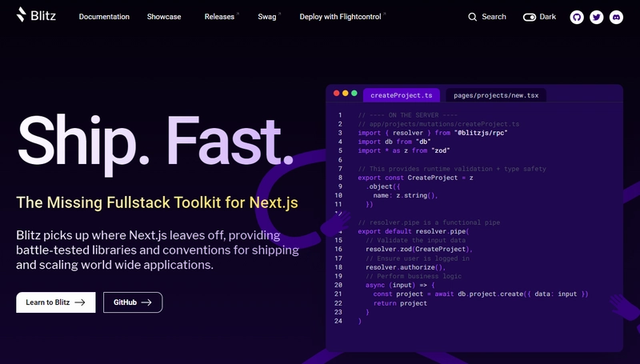The width and height of the screenshot is (640, 364).
Task: Open Deploy with Flightcontrol link
Action: pyautogui.click(x=342, y=17)
